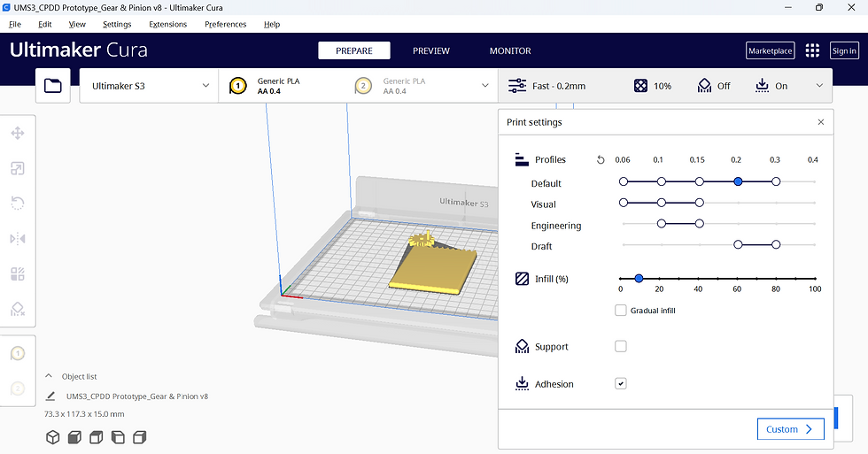Click the infill 10% icon in header

[x=640, y=86]
